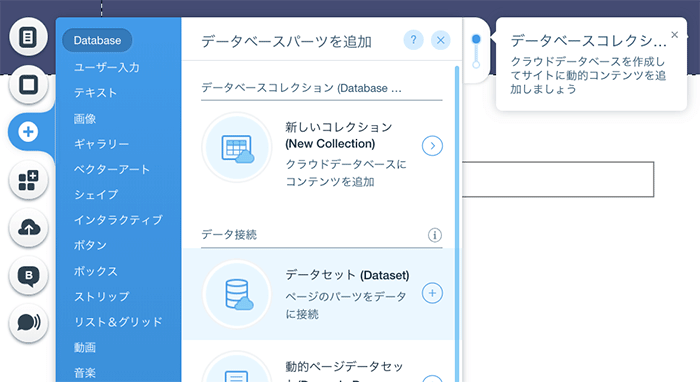Viewport: 700px width, 382px height.
Task: Select the 画像 category
Action: point(84,119)
